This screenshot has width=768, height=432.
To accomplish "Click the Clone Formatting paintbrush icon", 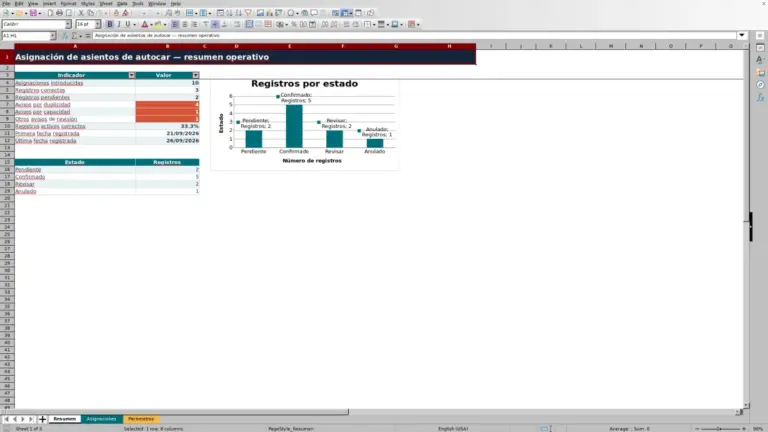I will (x=116, y=13).
